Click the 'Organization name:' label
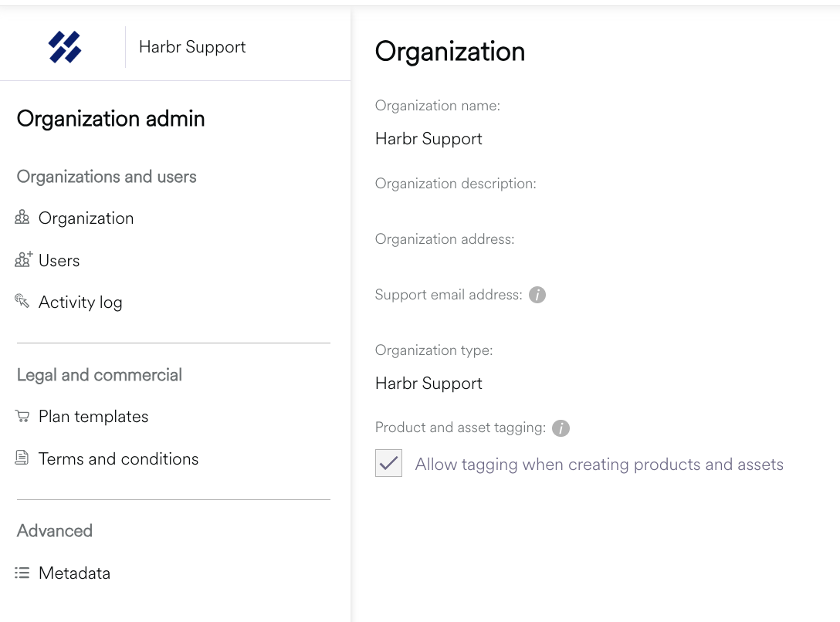Image resolution: width=840 pixels, height=622 pixels. [x=438, y=106]
